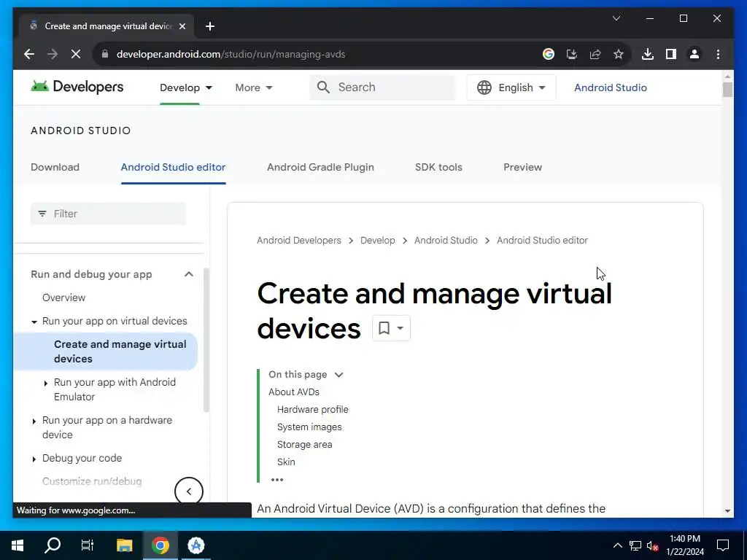Open Task View on the taskbar
The image size is (747, 560).
88,545
